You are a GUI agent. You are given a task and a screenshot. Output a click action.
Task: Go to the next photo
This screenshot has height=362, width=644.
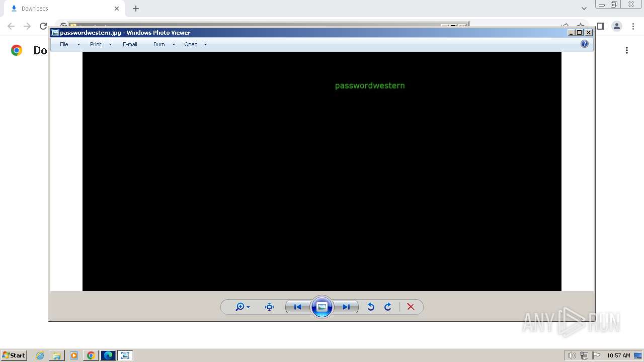pos(346,307)
